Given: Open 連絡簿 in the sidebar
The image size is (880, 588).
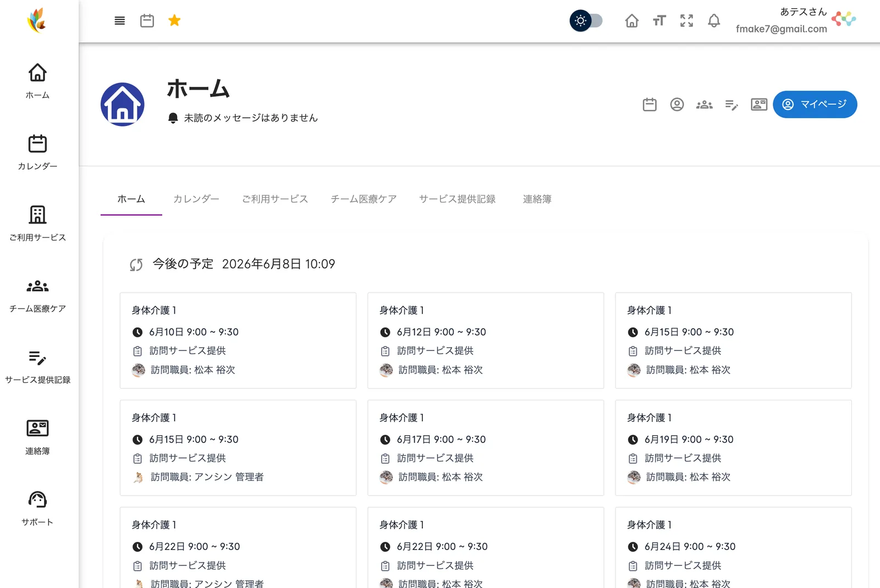Looking at the screenshot, I should 37,437.
